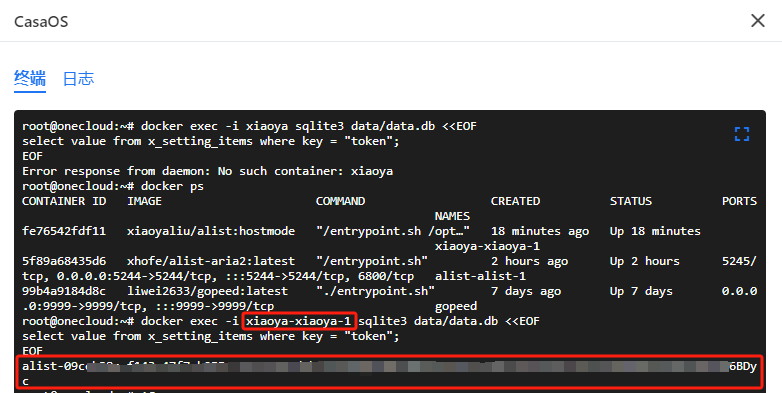Click container ID fe76542fdf11
The width and height of the screenshot is (782, 393).
(64, 231)
